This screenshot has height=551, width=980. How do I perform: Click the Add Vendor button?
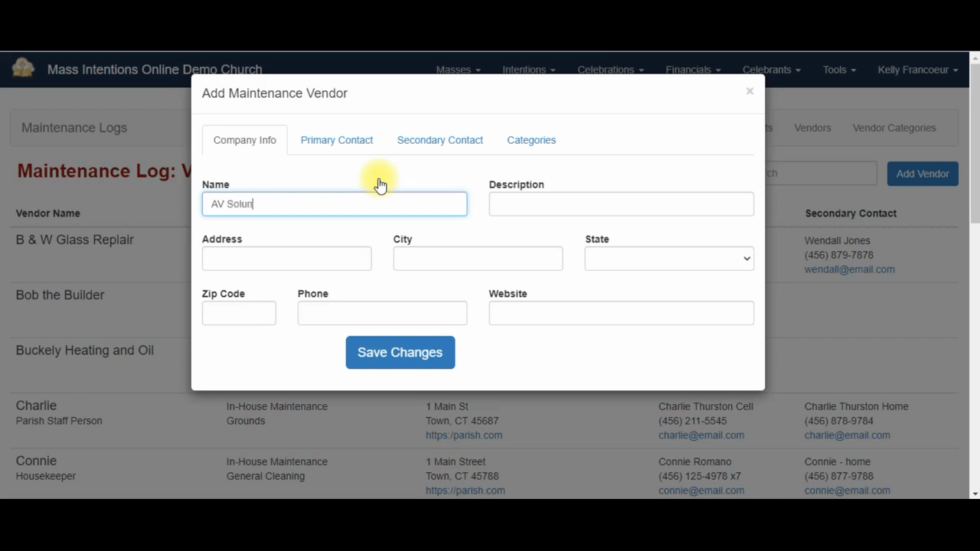click(923, 174)
